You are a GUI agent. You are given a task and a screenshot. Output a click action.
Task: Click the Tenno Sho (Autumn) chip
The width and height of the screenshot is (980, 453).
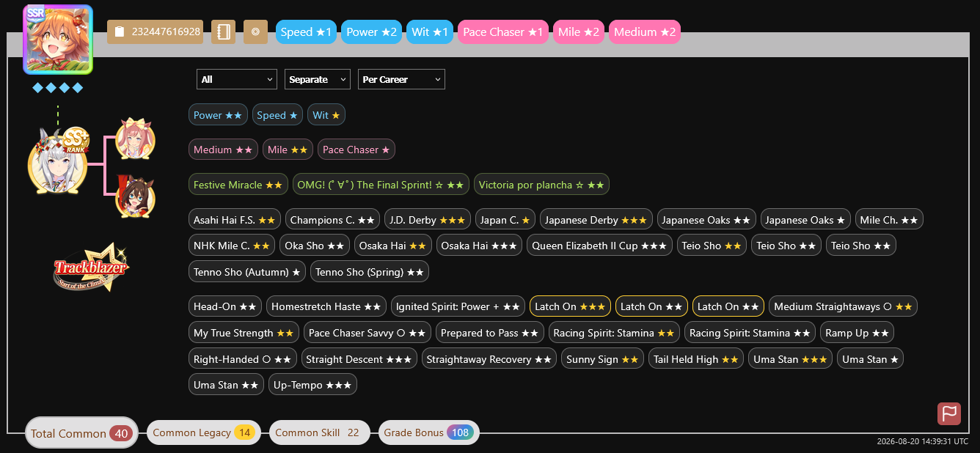[x=247, y=272]
